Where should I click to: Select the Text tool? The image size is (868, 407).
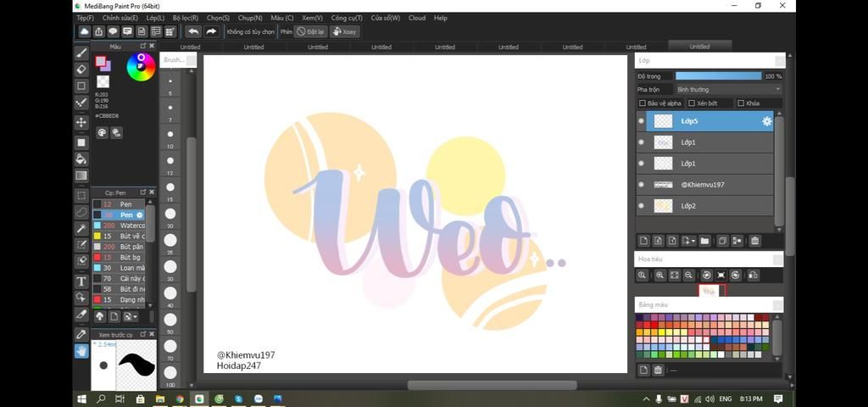coord(81,282)
